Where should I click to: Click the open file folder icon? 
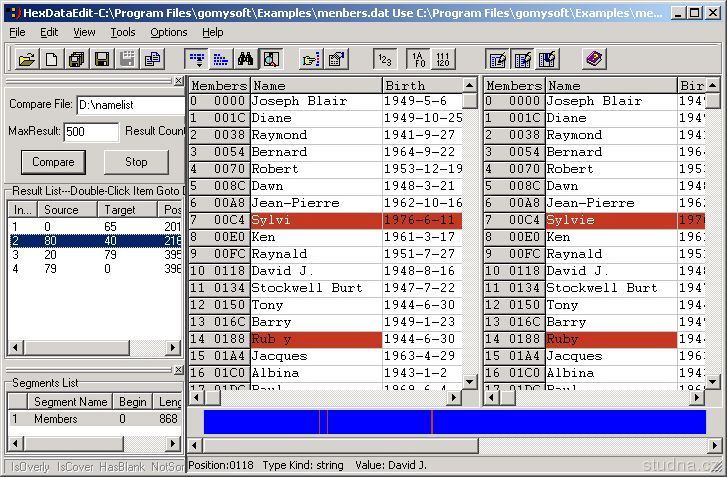pyautogui.click(x=26, y=59)
